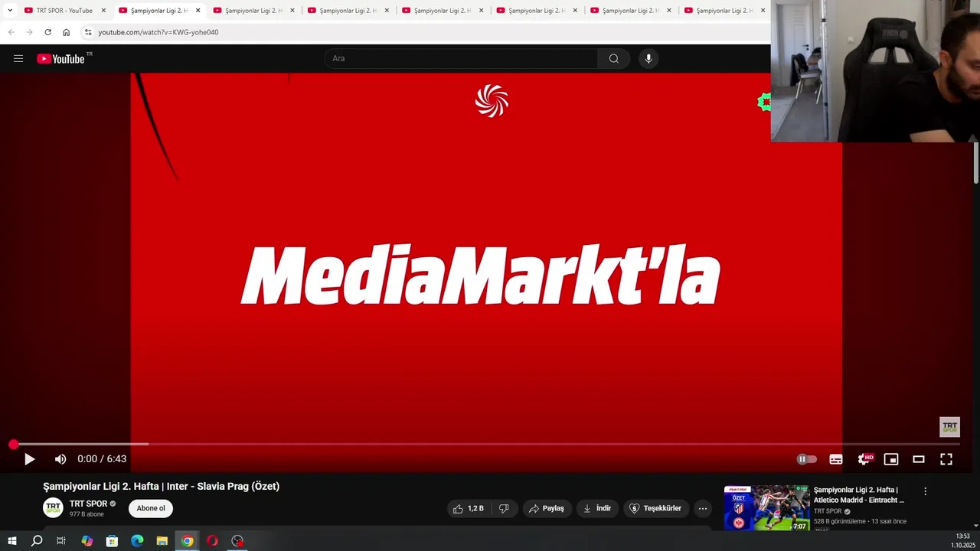Click the İndir download button
This screenshot has height=551, width=980.
click(597, 508)
